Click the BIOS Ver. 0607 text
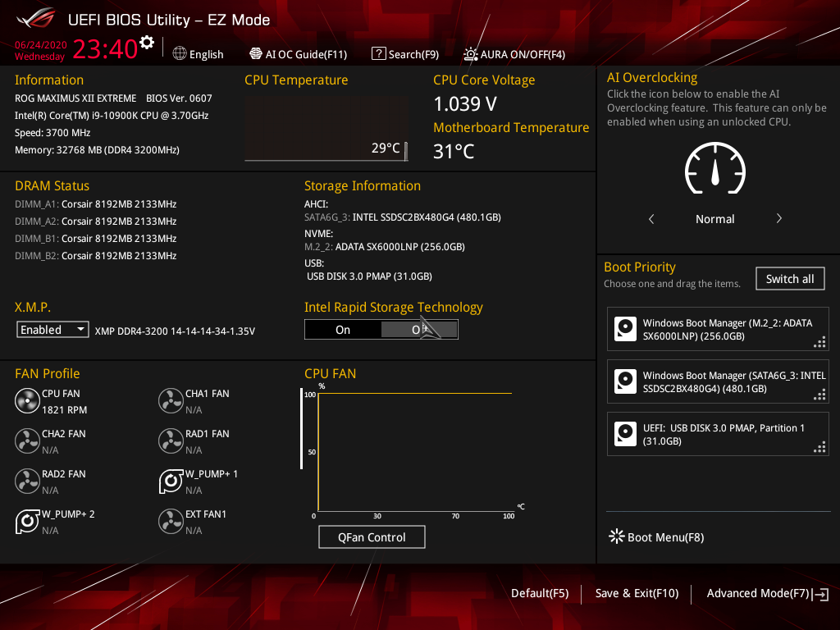Screen dimensions: 840x630 (x=179, y=98)
